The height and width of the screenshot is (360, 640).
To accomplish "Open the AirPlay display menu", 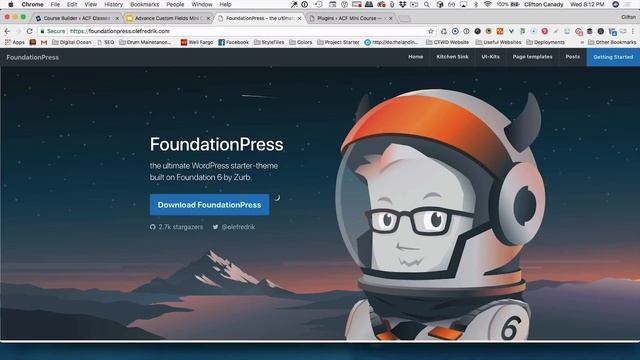I will tap(463, 4).
